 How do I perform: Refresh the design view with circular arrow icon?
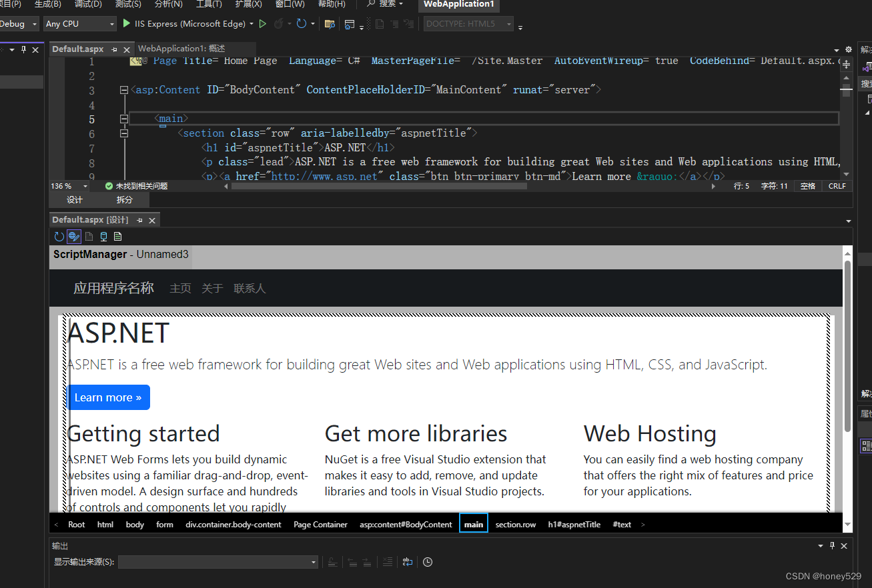coord(59,236)
